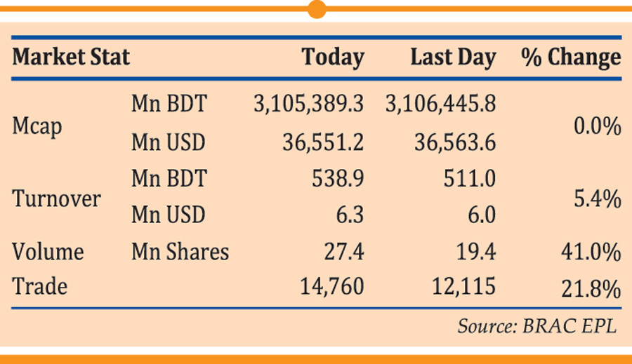
Task: Click last day Mcap value 3,106,445.8
Action: [x=440, y=105]
